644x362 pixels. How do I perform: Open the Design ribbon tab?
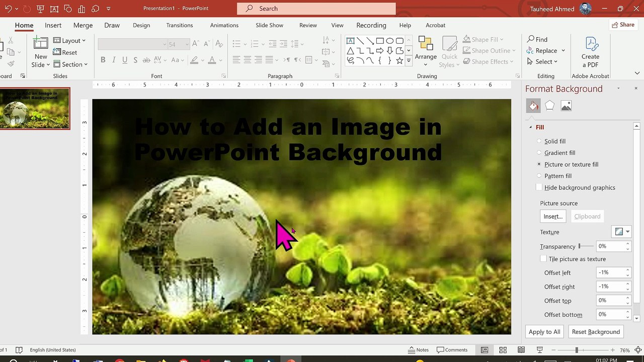[x=141, y=25]
